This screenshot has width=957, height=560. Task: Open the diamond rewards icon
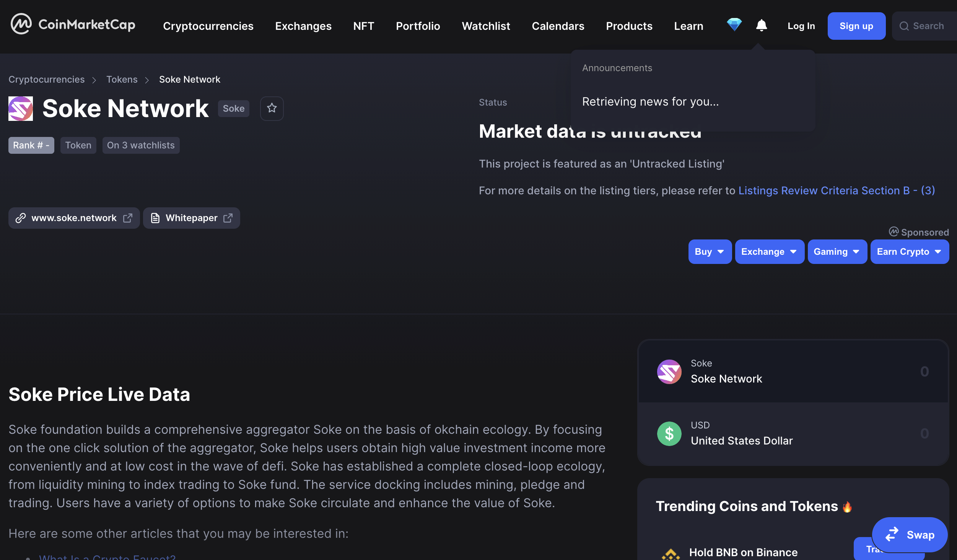click(x=734, y=25)
